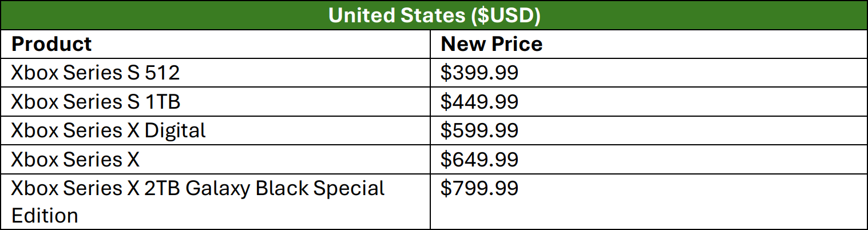Click the plain "Xbox Series X" product cell
The height and width of the screenshot is (230, 868).
pyautogui.click(x=75, y=158)
